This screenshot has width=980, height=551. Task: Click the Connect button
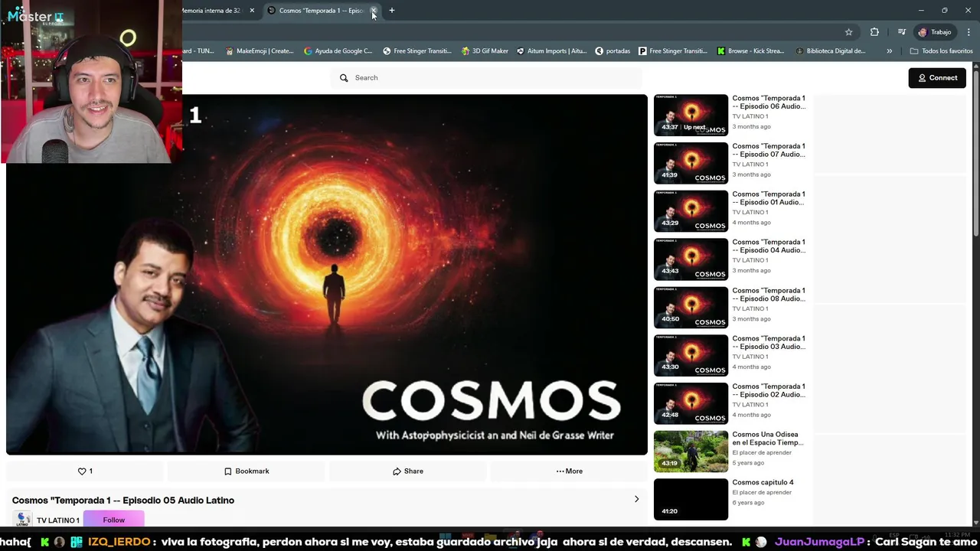pyautogui.click(x=937, y=78)
